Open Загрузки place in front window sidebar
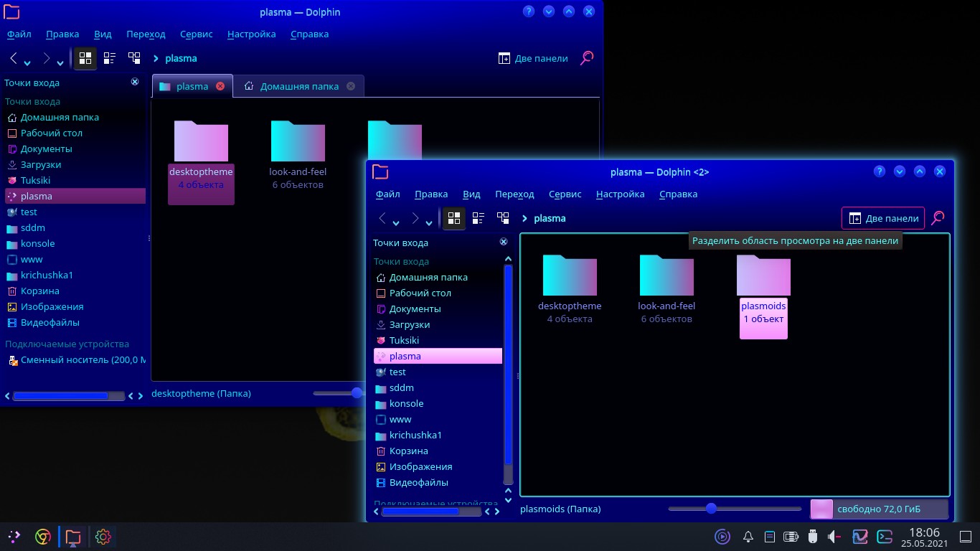 point(438,324)
